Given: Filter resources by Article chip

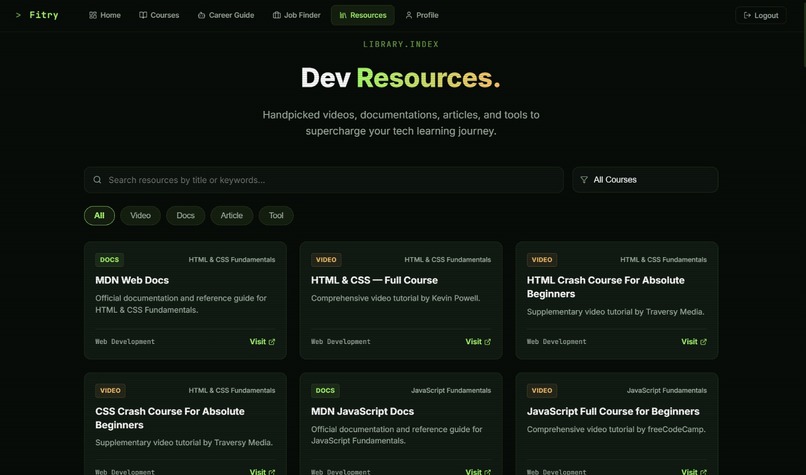Looking at the screenshot, I should coord(232,215).
